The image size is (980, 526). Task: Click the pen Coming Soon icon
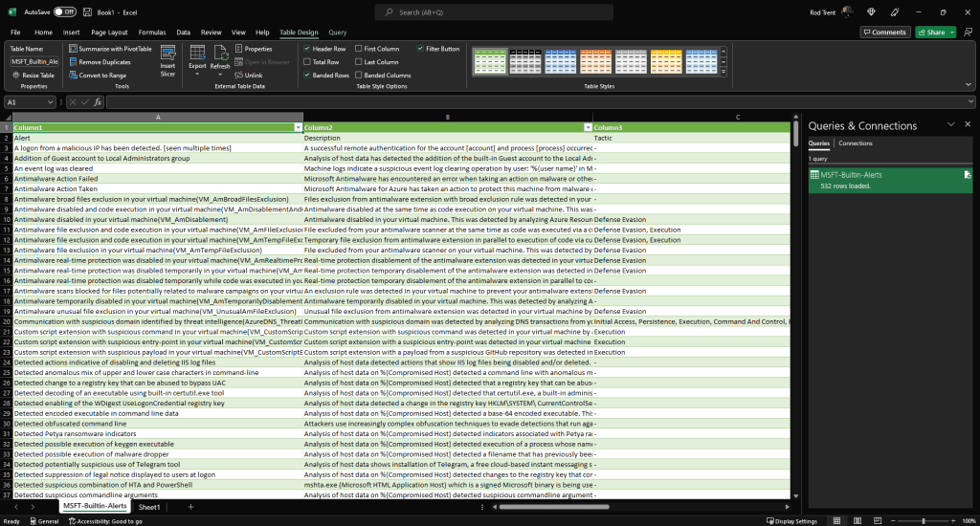point(895,11)
